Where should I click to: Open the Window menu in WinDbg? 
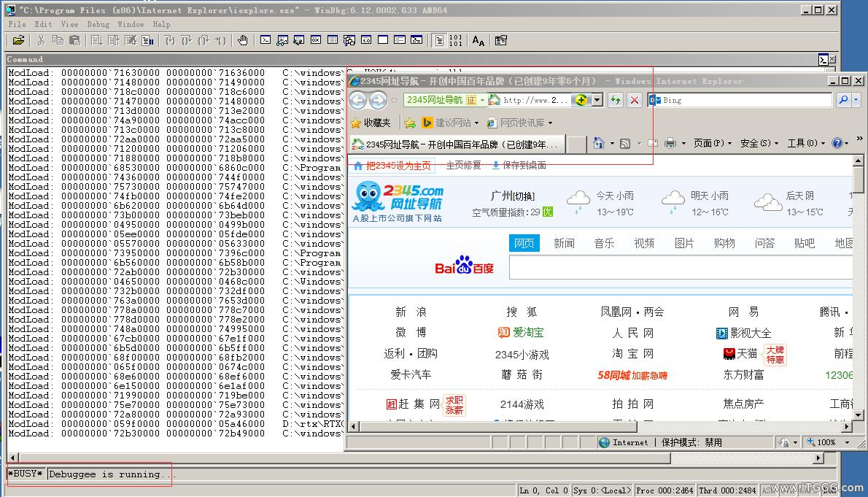(131, 24)
